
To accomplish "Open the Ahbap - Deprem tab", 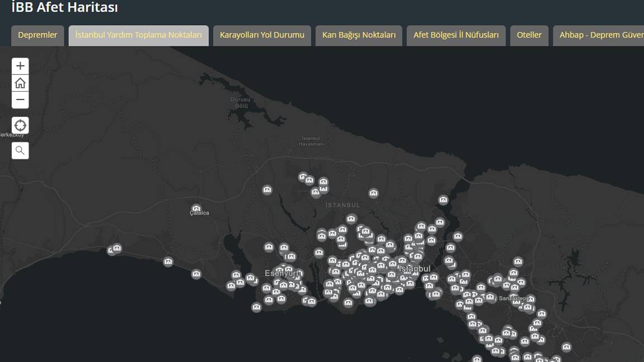I will tap(598, 35).
